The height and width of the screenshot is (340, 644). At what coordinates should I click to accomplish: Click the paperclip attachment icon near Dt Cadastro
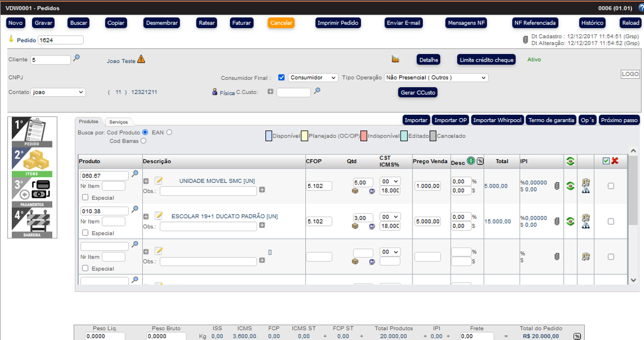(x=526, y=40)
